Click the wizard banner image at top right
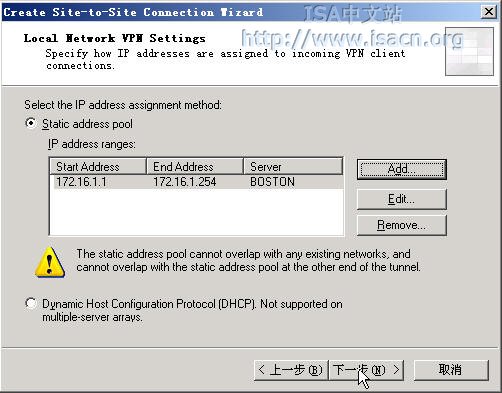Screen dimensions: 502x393 pyautogui.click(x=469, y=51)
